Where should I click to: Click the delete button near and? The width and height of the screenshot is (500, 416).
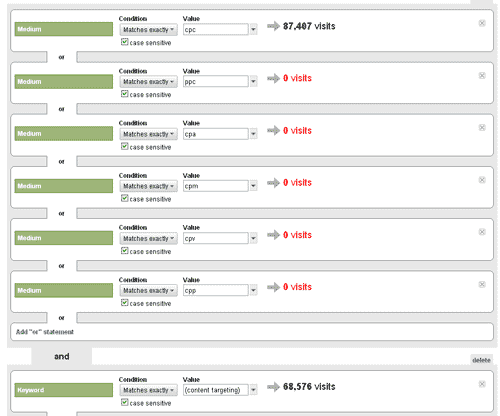(481, 360)
